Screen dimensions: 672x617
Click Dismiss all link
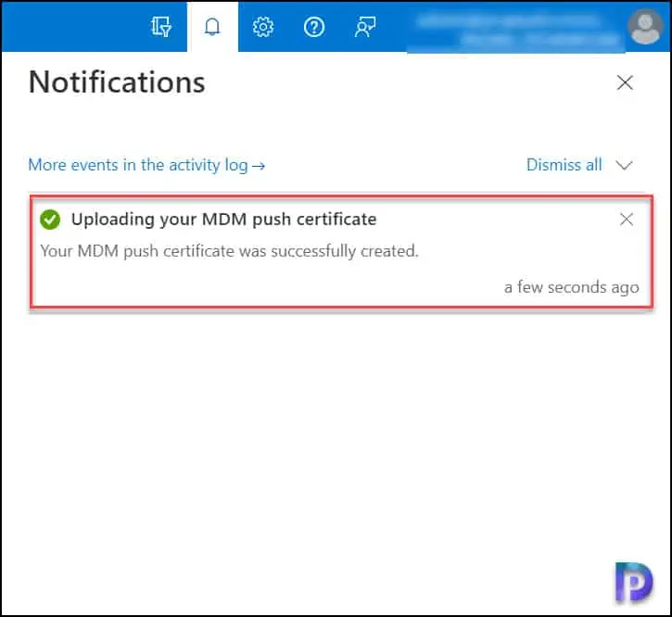564,165
